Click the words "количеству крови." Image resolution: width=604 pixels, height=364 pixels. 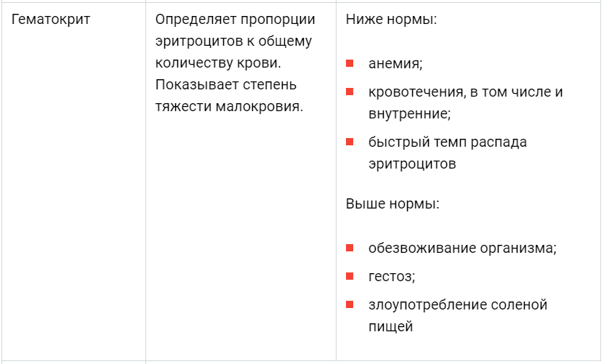[218, 63]
